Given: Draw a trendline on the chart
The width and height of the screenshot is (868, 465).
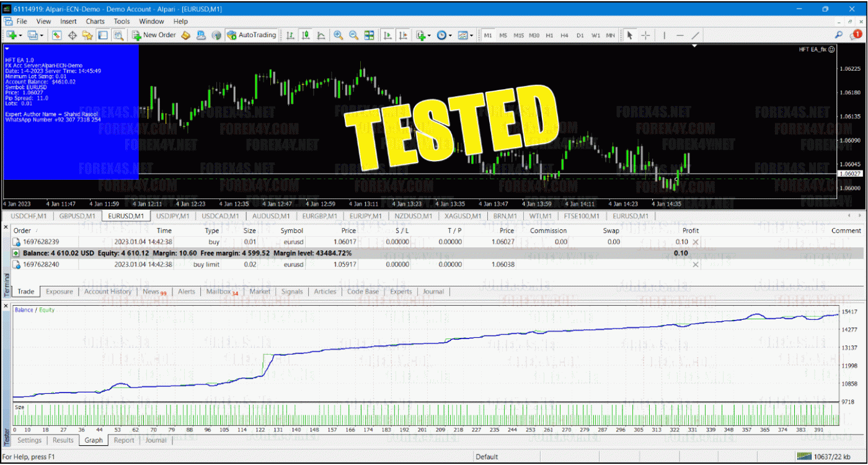Looking at the screenshot, I should (x=696, y=35).
